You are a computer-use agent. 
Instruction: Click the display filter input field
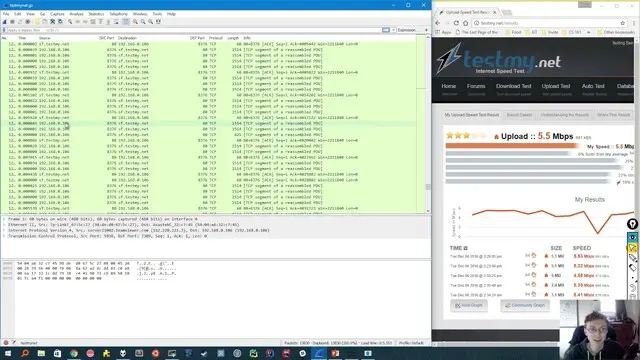pyautogui.click(x=194, y=30)
